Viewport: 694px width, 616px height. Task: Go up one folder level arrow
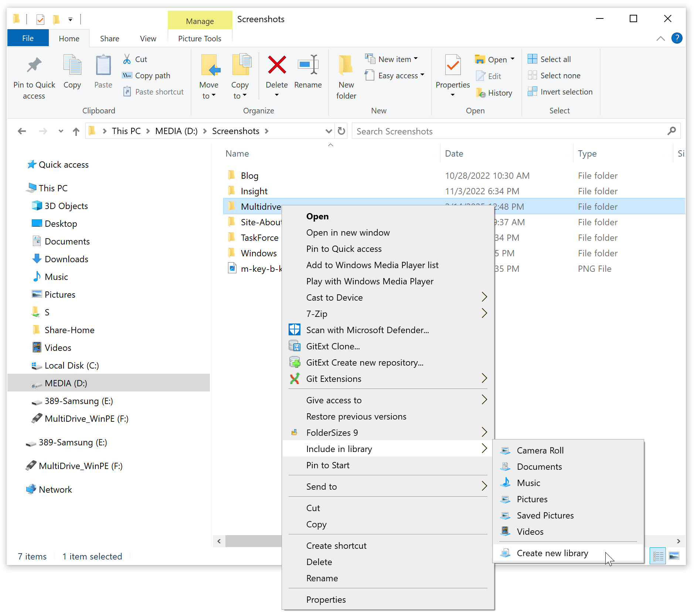click(76, 131)
